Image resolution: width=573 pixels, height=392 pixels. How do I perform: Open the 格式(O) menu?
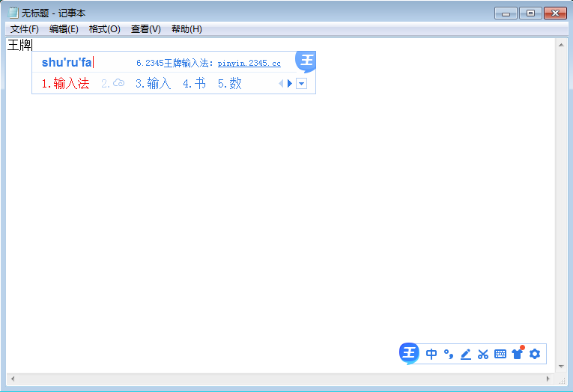click(x=104, y=29)
